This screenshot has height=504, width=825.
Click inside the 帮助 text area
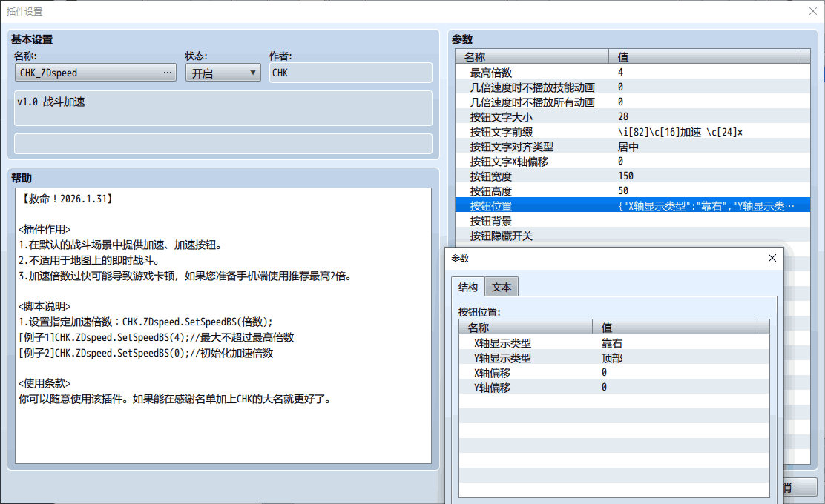point(223,326)
